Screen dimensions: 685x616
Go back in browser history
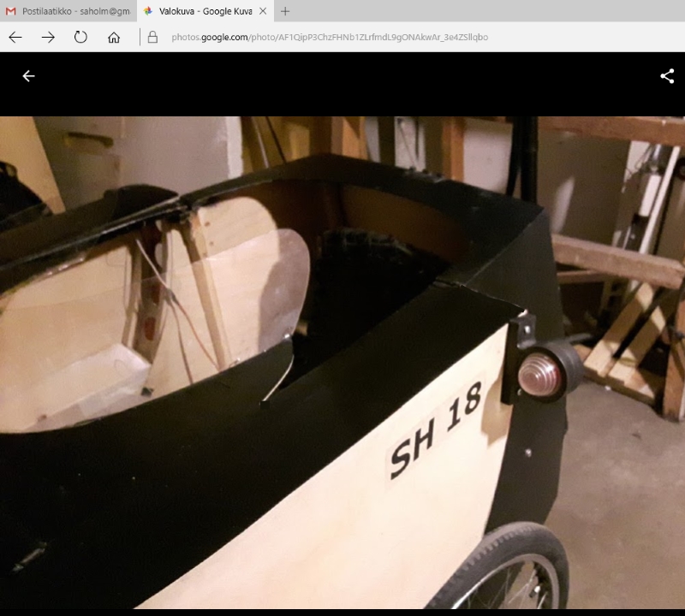(x=15, y=37)
